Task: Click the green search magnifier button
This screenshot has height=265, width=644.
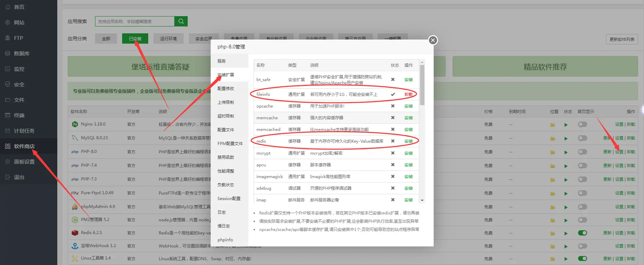Action: (181, 21)
